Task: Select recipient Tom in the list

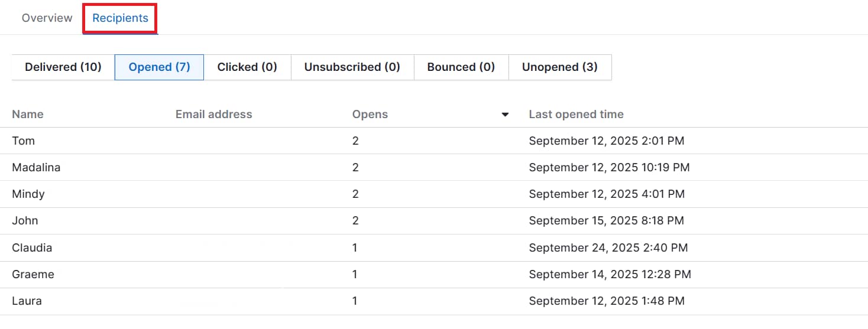Action: click(24, 141)
